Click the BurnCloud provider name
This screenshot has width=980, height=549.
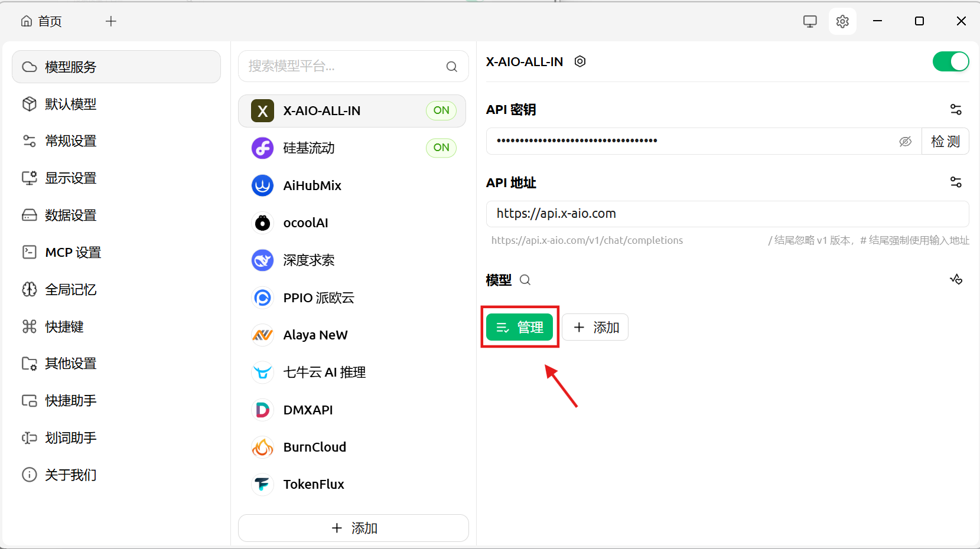315,447
